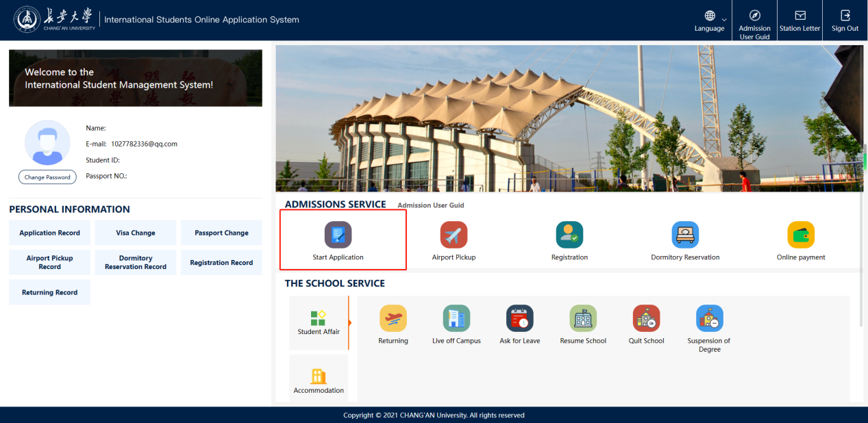Screen dimensions: 868x423
Task: Click the Airport Pickup airplane icon
Action: [454, 235]
